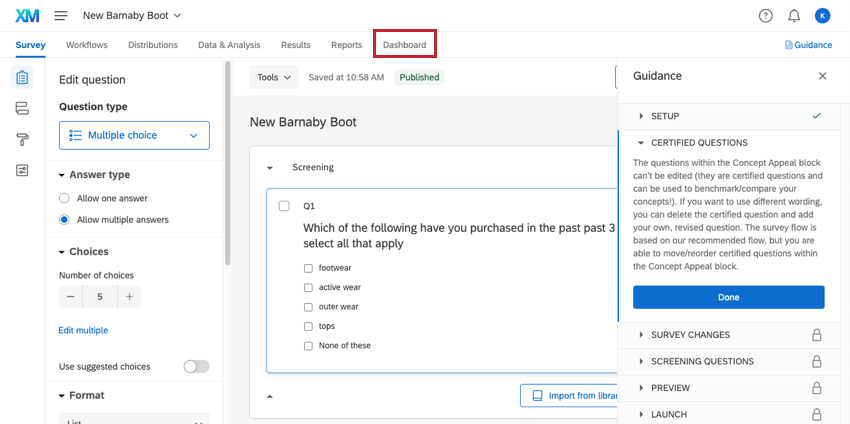The height and width of the screenshot is (424, 850).
Task: Click the Help question mark icon
Action: click(x=766, y=16)
